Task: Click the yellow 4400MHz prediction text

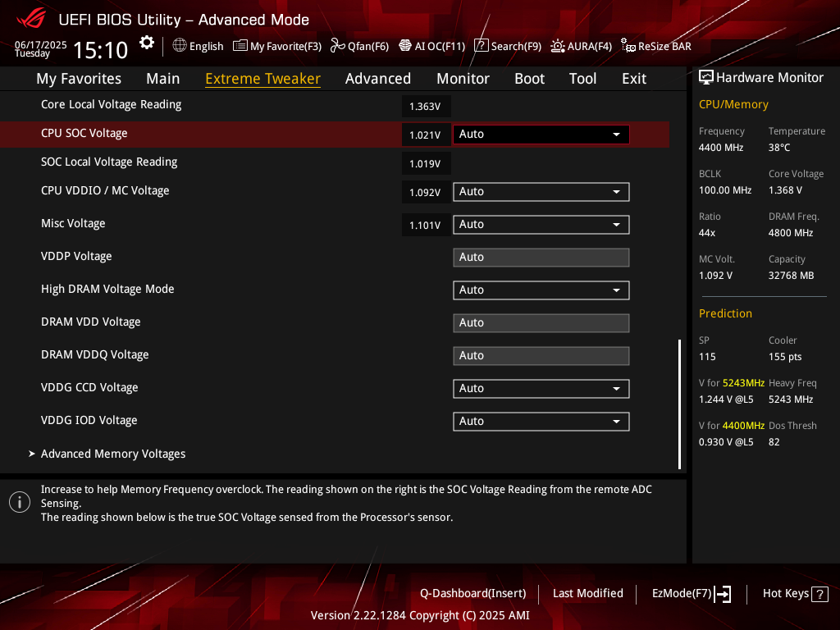Action: tap(743, 426)
